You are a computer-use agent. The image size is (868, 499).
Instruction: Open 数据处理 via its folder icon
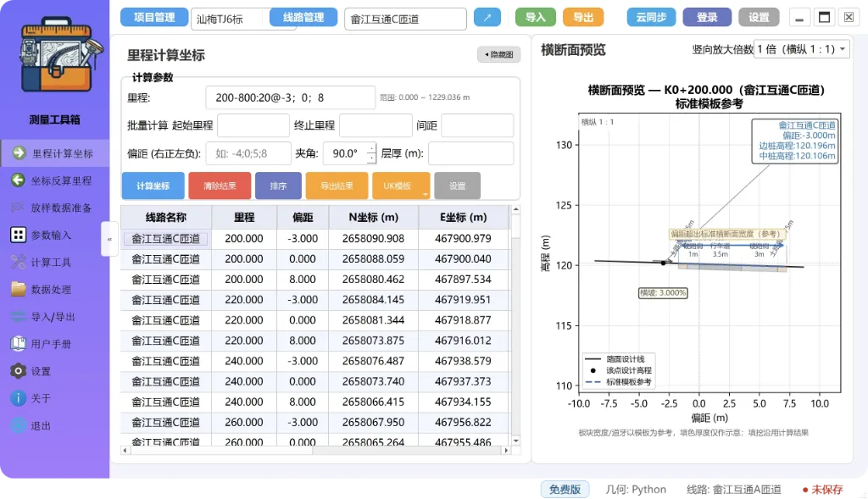coord(19,289)
